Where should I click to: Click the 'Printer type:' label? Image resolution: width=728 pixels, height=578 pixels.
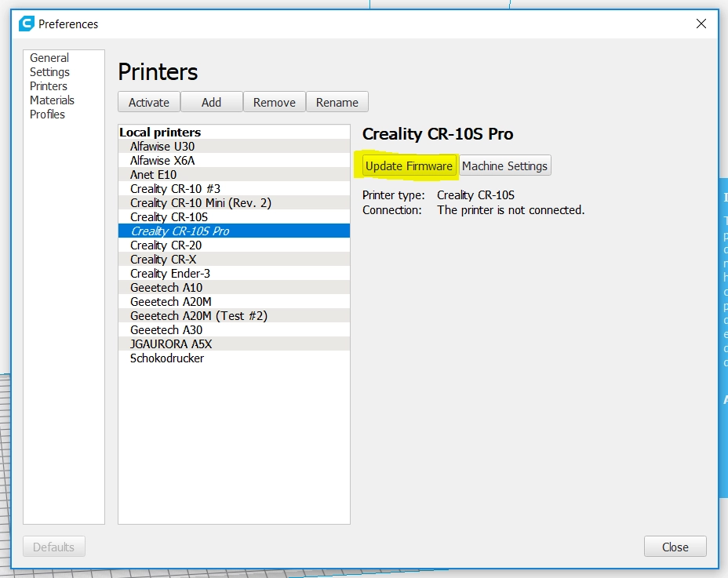393,195
